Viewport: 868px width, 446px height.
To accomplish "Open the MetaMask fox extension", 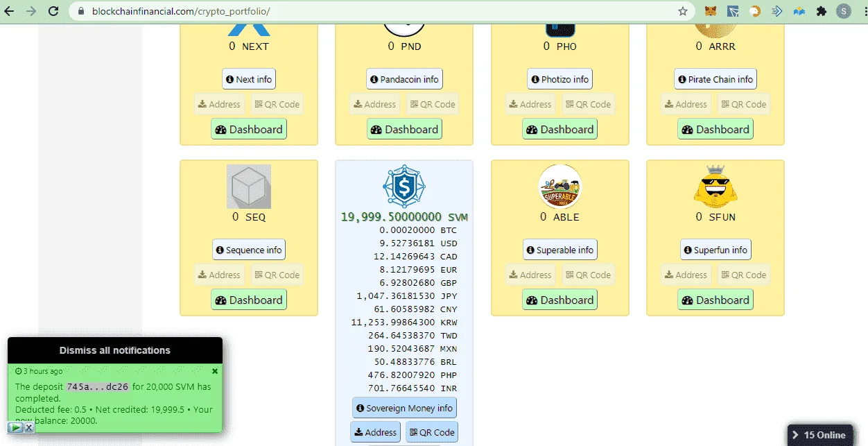I will click(x=711, y=11).
